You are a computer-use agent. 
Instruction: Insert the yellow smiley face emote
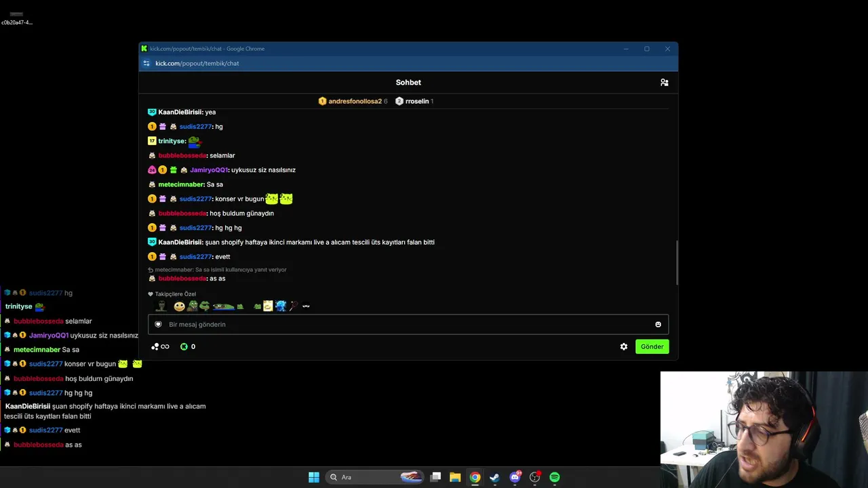point(179,306)
